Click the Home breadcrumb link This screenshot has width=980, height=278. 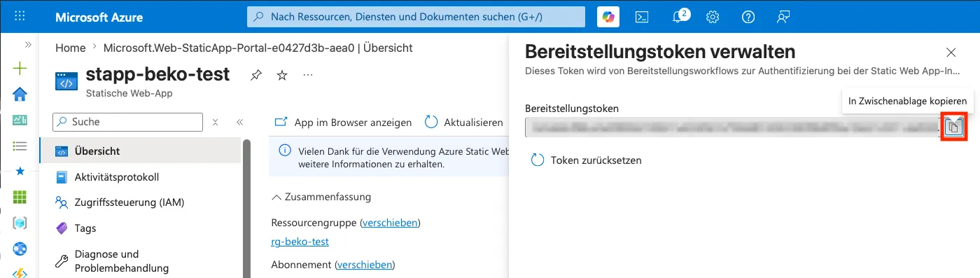point(70,48)
